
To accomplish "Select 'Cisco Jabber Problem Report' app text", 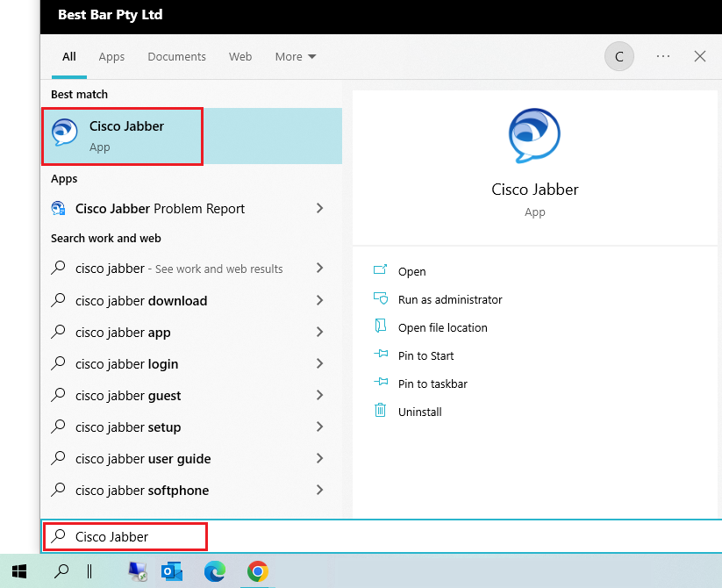I will [160, 209].
